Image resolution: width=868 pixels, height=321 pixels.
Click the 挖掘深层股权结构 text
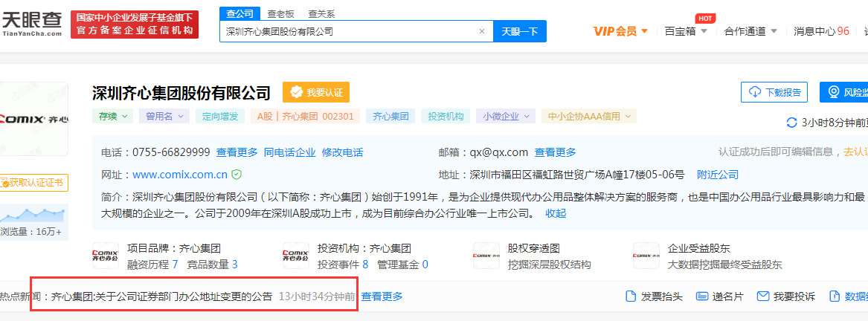(549, 265)
